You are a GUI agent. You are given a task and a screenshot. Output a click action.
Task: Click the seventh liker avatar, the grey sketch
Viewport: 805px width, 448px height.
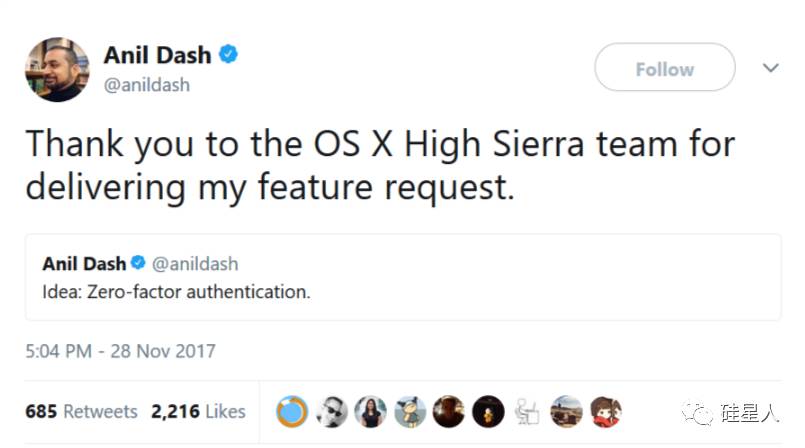[x=527, y=411]
